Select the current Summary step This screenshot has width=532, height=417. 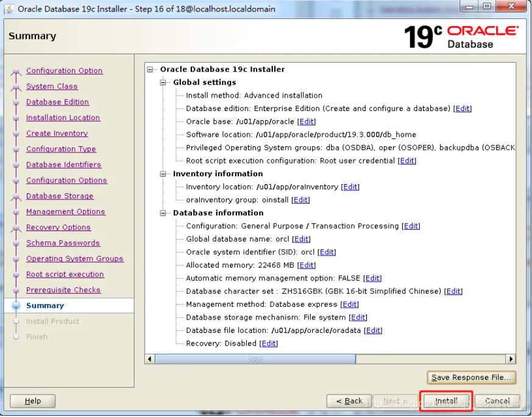[x=44, y=305]
